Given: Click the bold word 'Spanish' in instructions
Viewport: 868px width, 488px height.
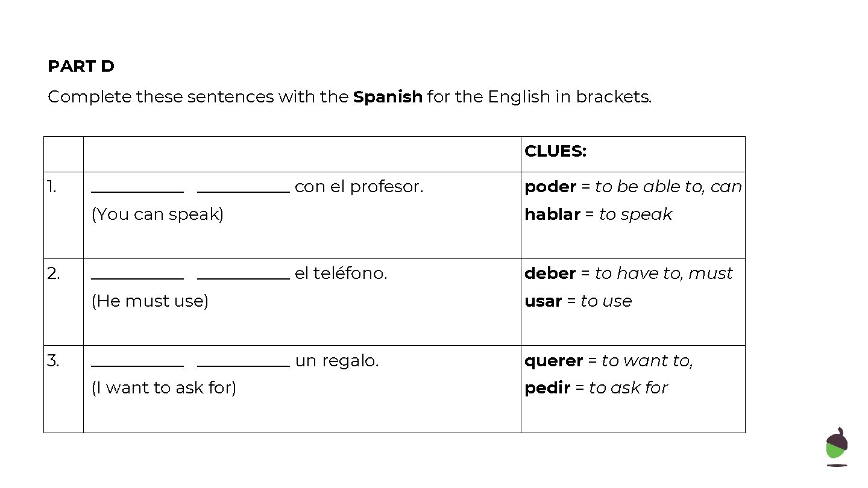Looking at the screenshot, I should [388, 97].
